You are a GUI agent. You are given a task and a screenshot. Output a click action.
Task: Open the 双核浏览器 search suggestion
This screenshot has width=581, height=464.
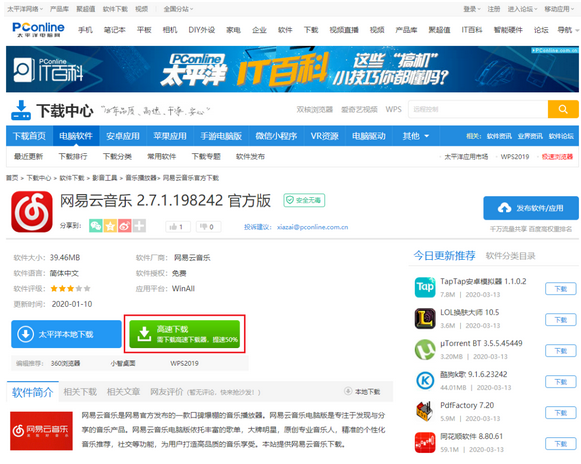pyautogui.click(x=315, y=109)
